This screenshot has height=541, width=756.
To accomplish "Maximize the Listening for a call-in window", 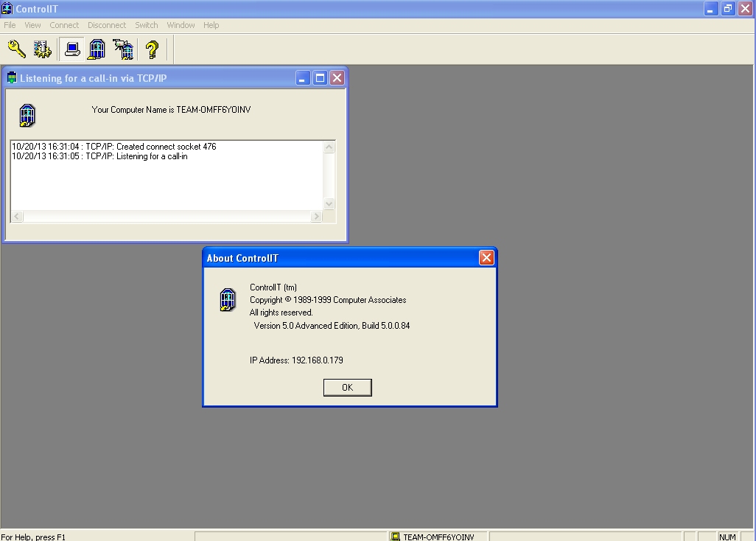I will pos(320,78).
